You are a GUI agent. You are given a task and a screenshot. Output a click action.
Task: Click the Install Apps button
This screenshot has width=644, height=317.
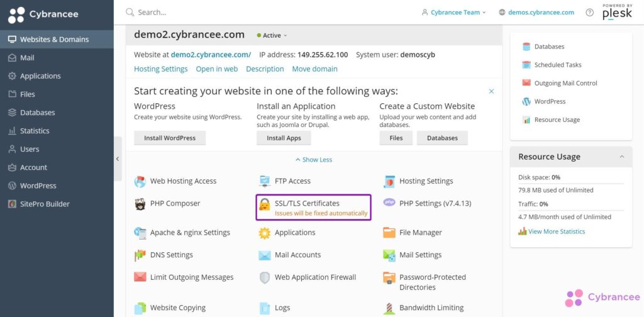click(x=284, y=138)
